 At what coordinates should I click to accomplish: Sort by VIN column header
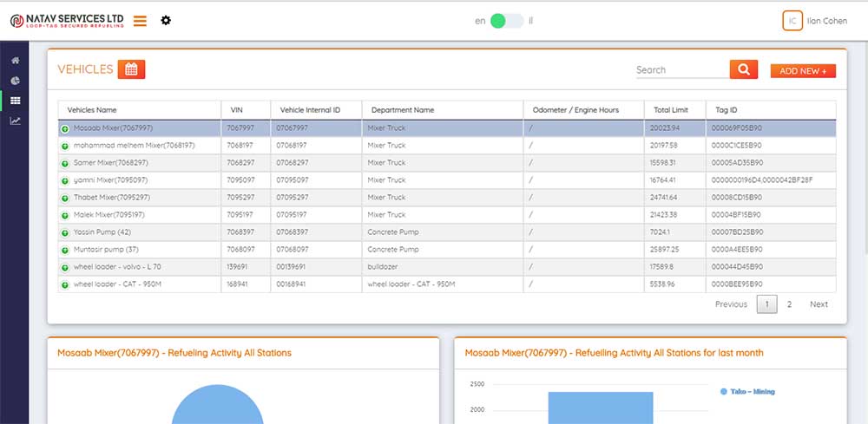coord(246,110)
